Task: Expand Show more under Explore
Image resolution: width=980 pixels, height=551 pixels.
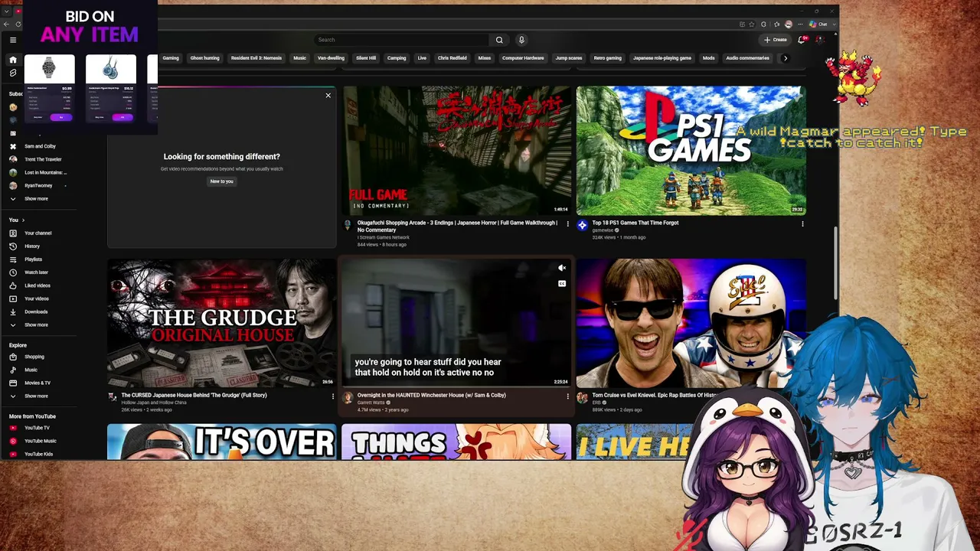Action: pyautogui.click(x=35, y=396)
